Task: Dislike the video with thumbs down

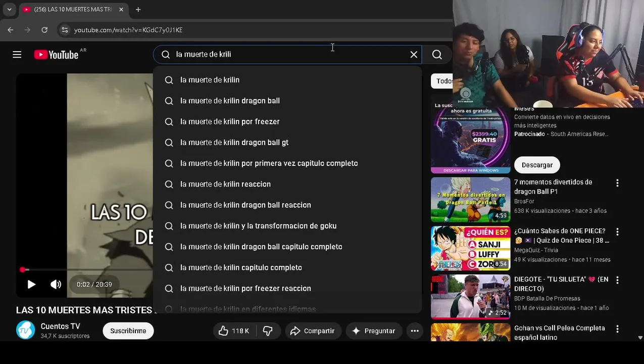Action: click(x=268, y=331)
